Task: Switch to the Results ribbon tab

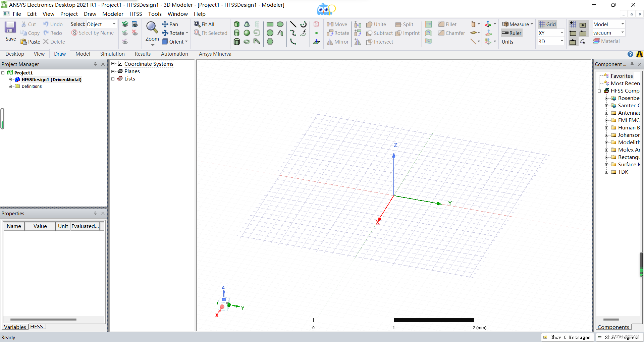Action: pyautogui.click(x=143, y=54)
